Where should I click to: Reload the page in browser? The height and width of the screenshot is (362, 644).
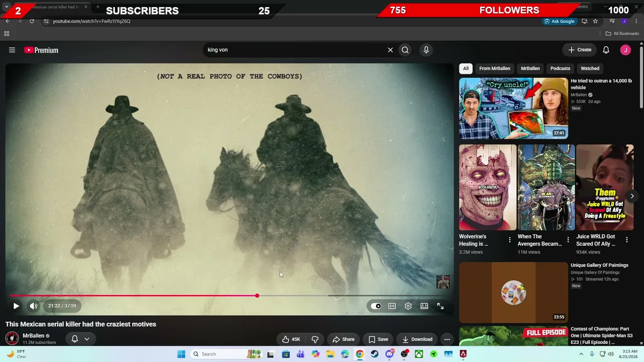32,21
